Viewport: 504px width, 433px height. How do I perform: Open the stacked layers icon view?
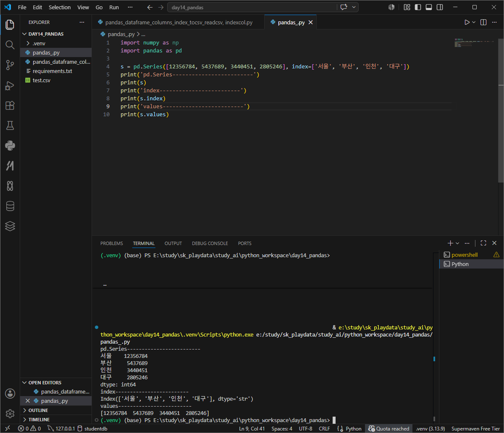10,226
